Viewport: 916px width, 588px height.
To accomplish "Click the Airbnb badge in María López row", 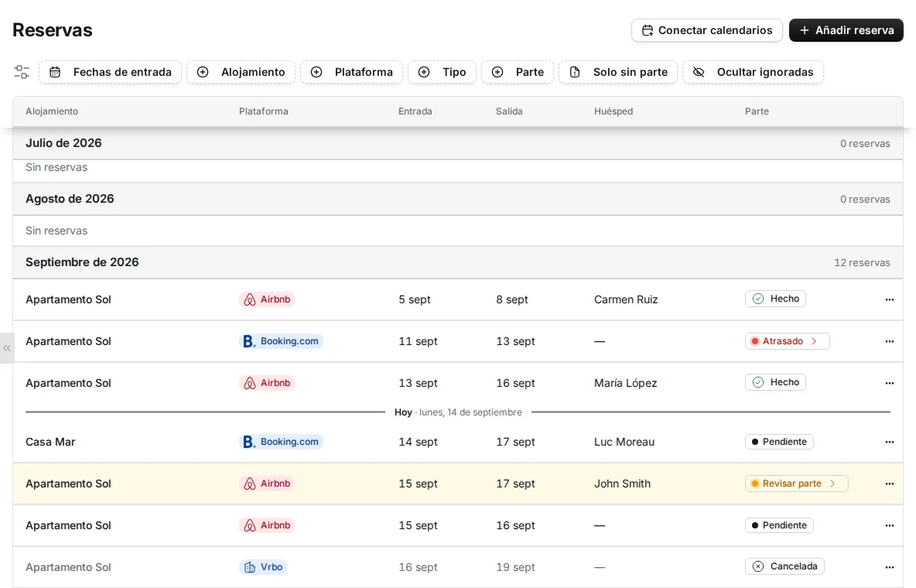I will [x=267, y=383].
